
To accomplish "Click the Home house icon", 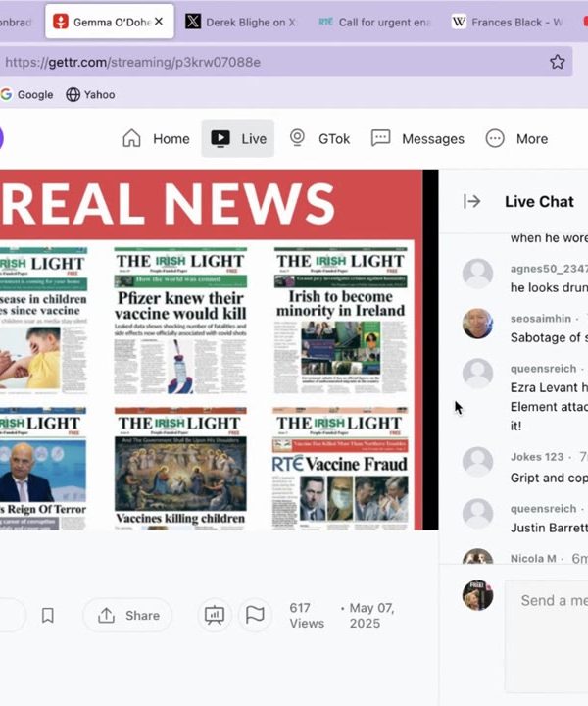I will (132, 138).
